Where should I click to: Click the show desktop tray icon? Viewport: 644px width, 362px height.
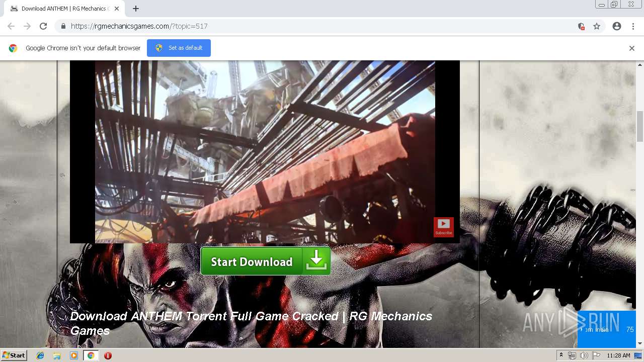638,355
